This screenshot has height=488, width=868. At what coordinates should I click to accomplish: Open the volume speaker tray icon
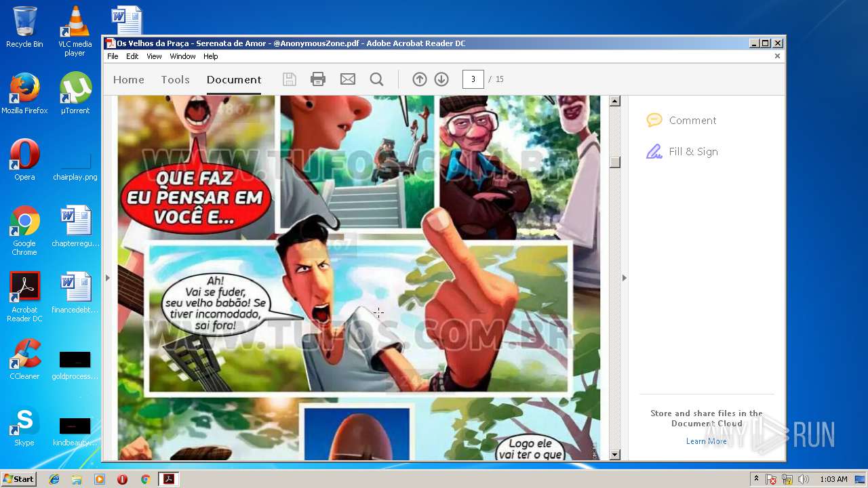pyautogui.click(x=804, y=479)
